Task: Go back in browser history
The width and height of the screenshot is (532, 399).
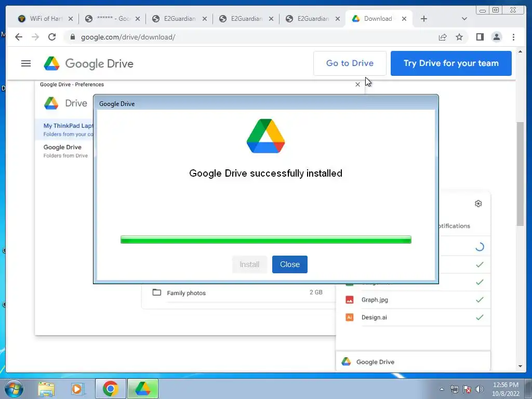Action: tap(19, 37)
